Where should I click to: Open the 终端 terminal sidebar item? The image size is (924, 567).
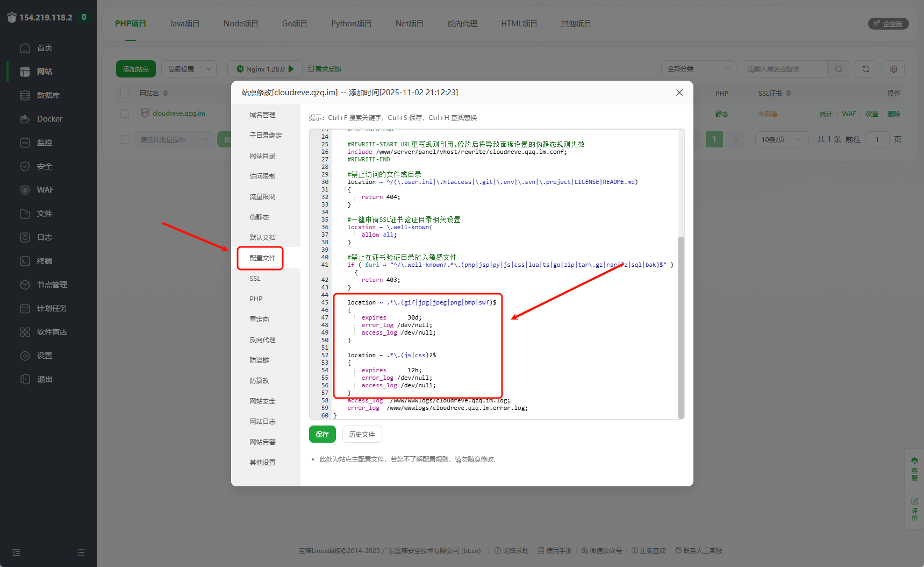44,261
